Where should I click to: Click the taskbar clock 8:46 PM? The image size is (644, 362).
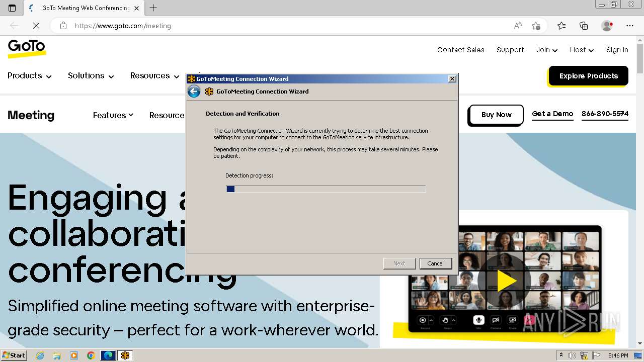point(618,355)
